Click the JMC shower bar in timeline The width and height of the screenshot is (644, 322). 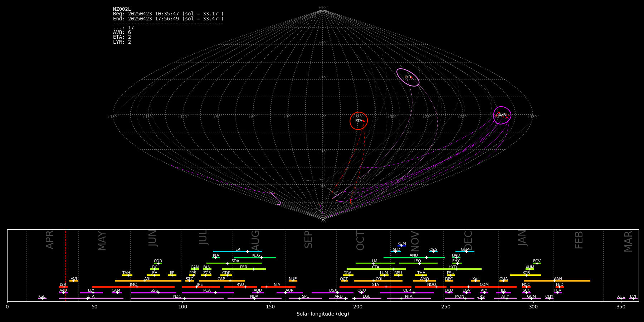133,287
